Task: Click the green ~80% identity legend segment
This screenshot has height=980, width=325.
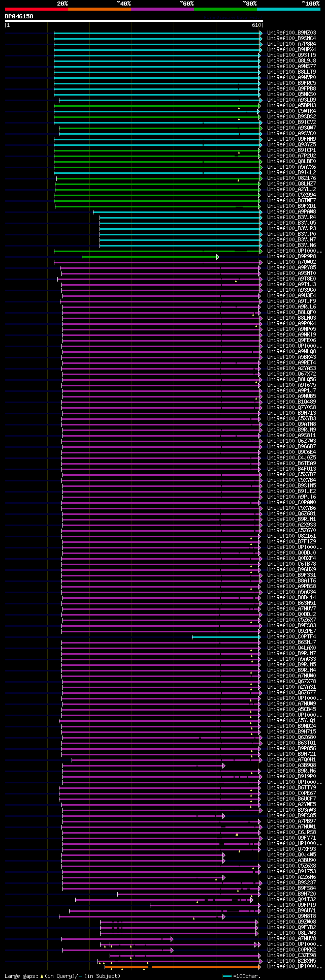Action: click(225, 9)
